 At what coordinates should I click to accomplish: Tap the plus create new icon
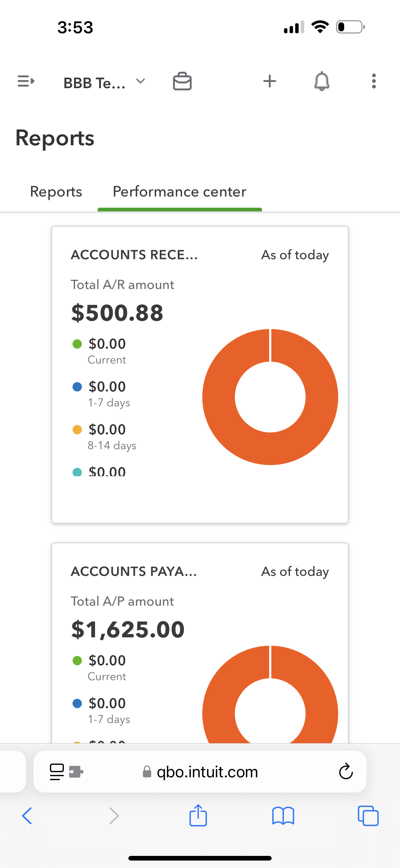(269, 81)
